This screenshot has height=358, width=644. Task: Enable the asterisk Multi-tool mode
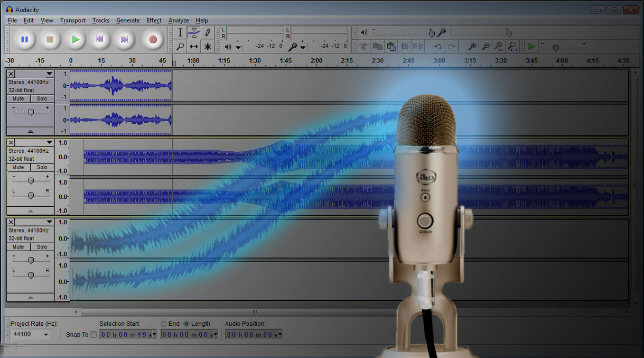pos(208,47)
